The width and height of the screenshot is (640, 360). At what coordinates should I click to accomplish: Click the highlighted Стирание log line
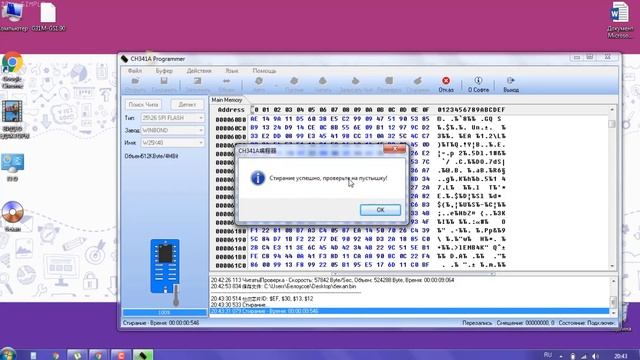[409, 311]
